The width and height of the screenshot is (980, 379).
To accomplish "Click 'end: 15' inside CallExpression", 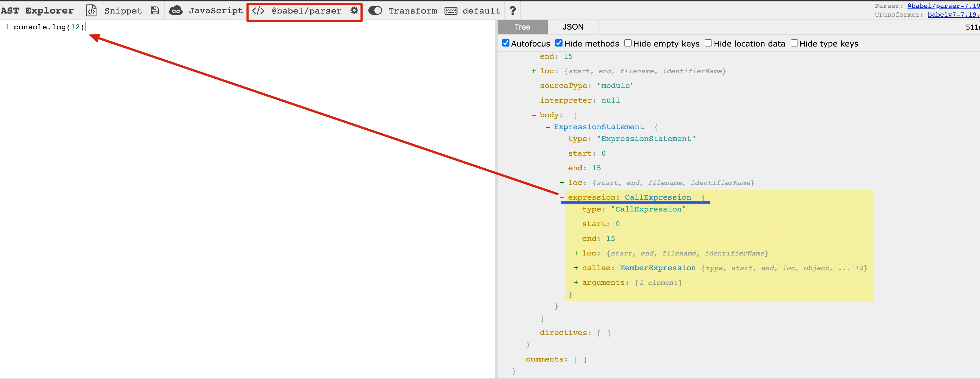I will click(x=598, y=238).
